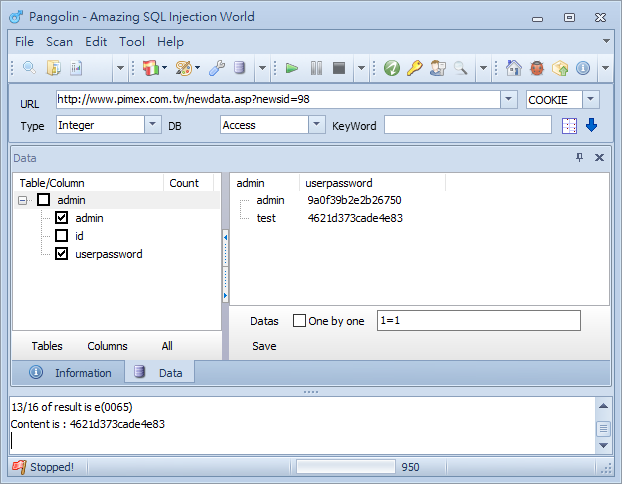Screen dimensions: 622x484
Task: Switch to the Information tab
Action: coord(70,373)
